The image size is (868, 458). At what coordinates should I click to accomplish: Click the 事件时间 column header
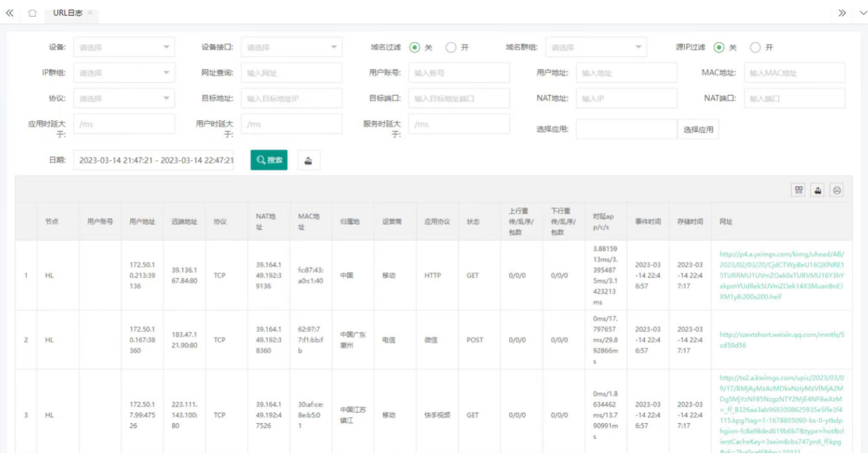click(x=648, y=221)
